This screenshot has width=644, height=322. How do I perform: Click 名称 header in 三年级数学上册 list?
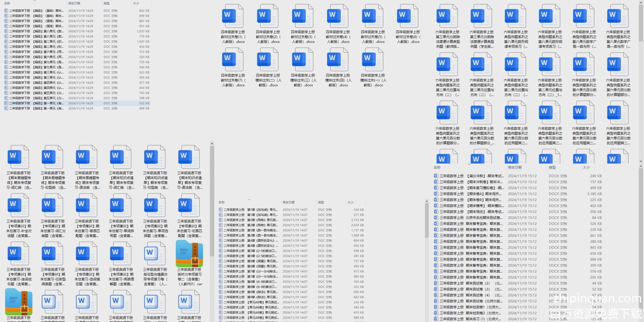(x=437, y=167)
